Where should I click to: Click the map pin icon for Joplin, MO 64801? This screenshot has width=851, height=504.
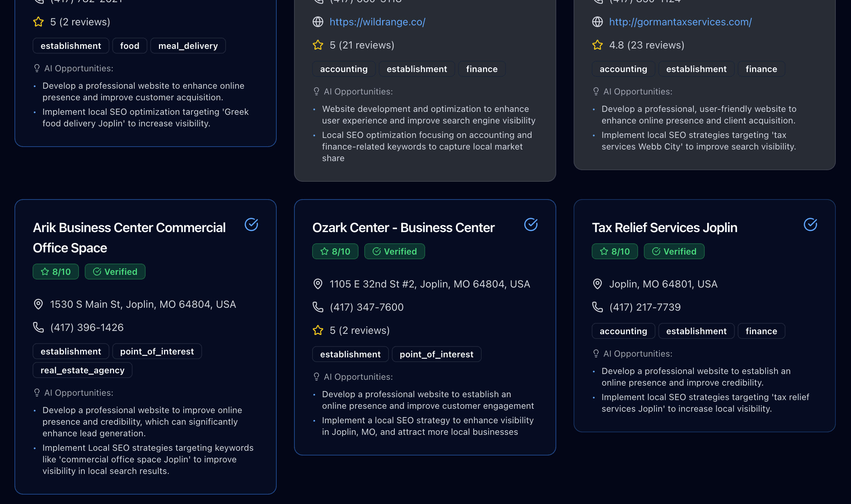[x=598, y=284]
